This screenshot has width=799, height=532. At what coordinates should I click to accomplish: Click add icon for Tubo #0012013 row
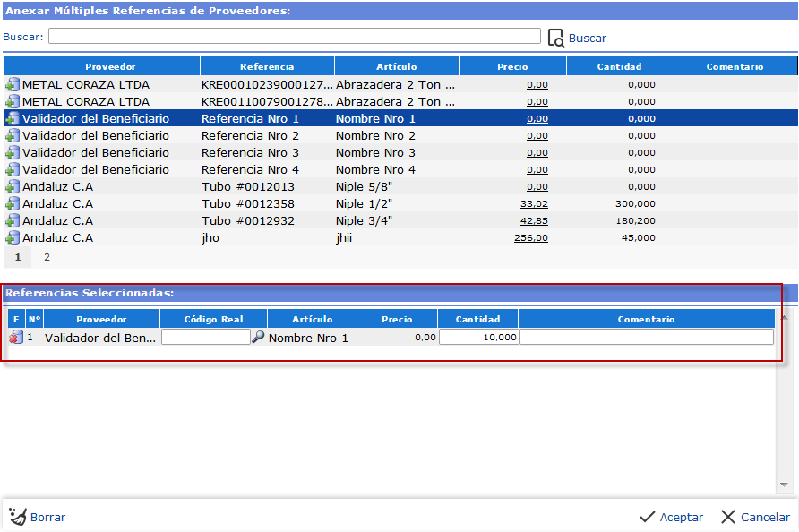coord(12,187)
